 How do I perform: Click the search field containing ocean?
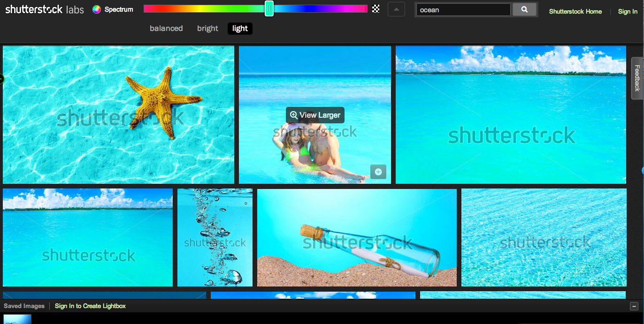click(463, 10)
